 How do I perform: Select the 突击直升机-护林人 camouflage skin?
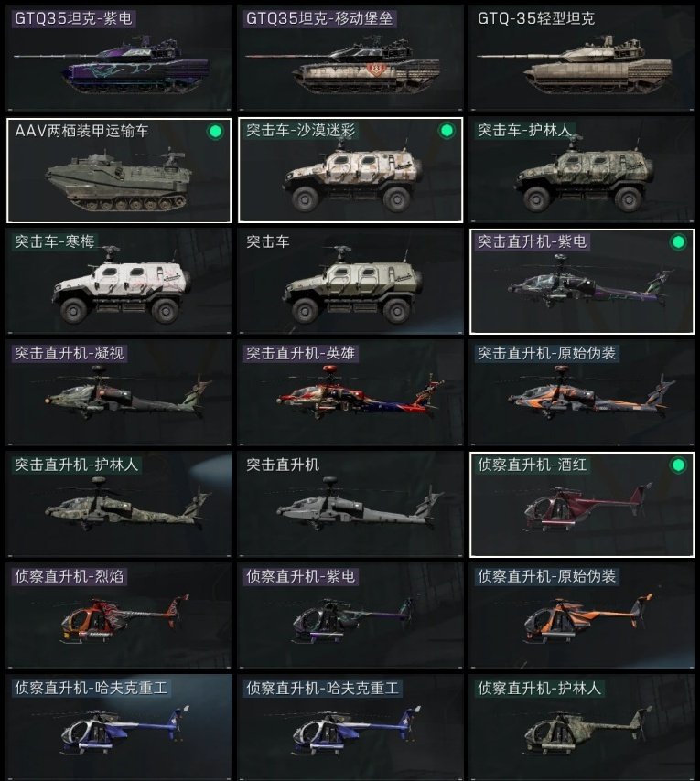coord(119,505)
